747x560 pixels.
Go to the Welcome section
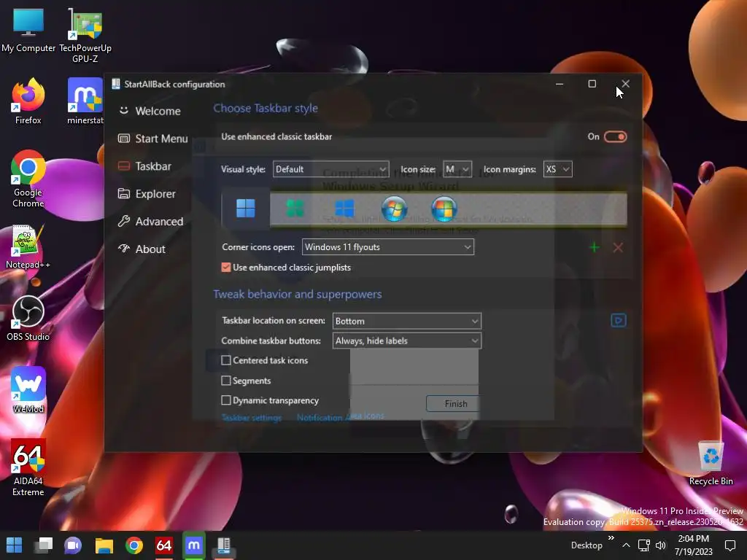150,111
